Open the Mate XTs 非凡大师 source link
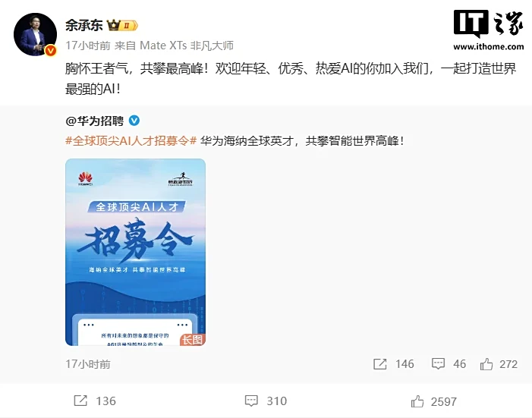Screen dimensions: 532x418 pyautogui.click(x=187, y=46)
